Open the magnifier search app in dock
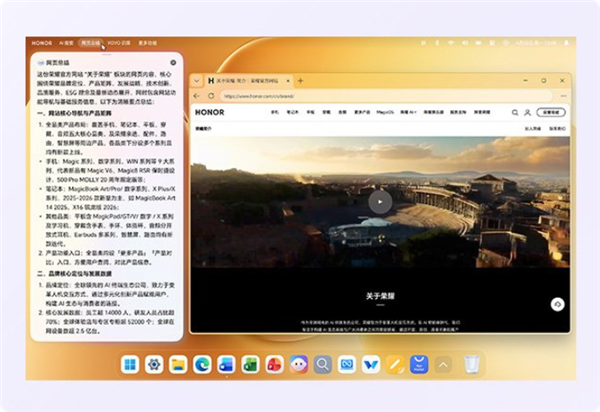This screenshot has height=412, width=600. tap(323, 365)
